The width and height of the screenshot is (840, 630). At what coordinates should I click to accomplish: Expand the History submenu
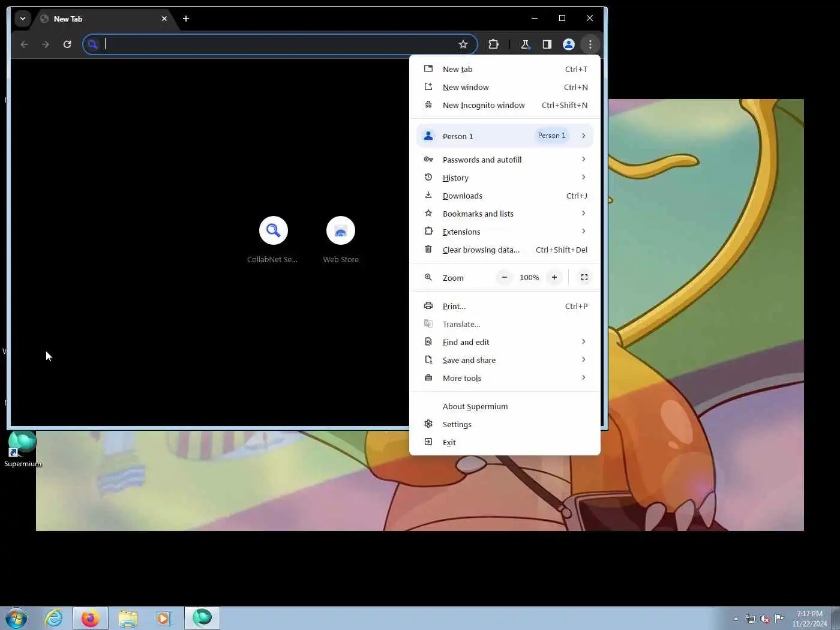[505, 178]
